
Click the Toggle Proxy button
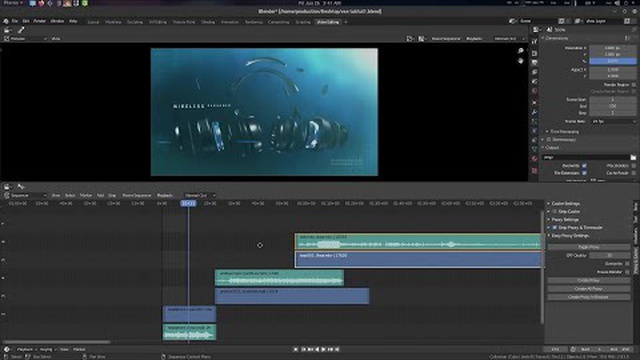(589, 247)
